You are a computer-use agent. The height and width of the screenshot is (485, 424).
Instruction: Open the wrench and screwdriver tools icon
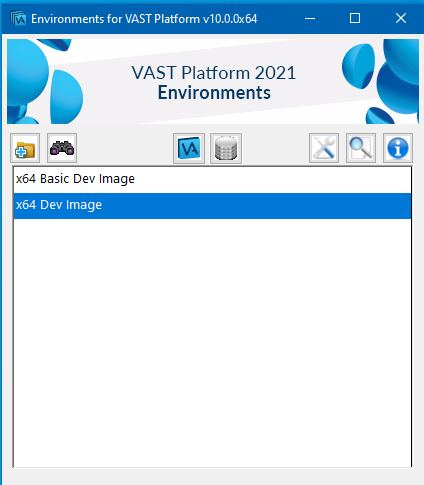(324, 148)
